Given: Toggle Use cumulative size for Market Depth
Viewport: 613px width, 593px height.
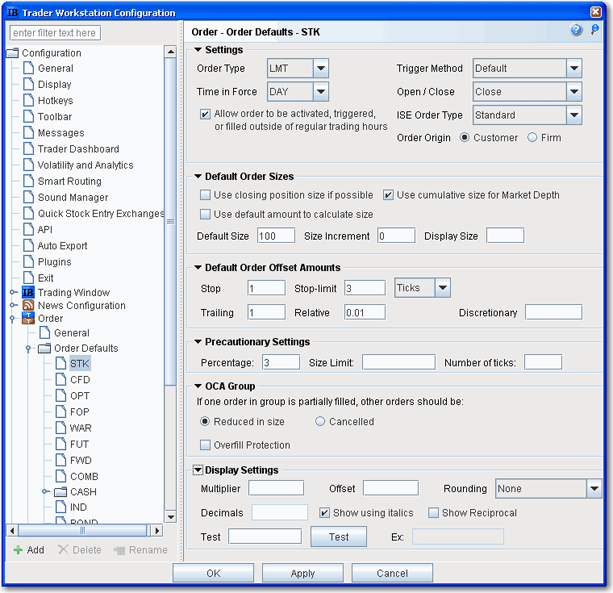Looking at the screenshot, I should click(388, 195).
